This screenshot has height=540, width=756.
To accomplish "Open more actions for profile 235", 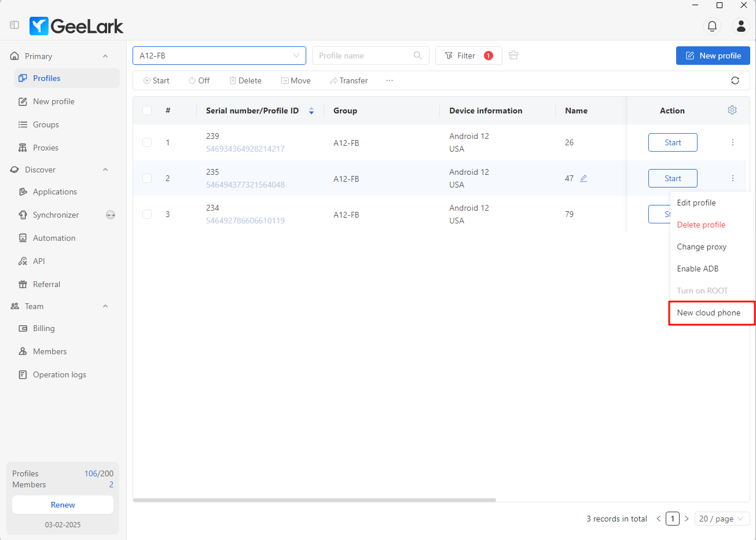I will (733, 178).
